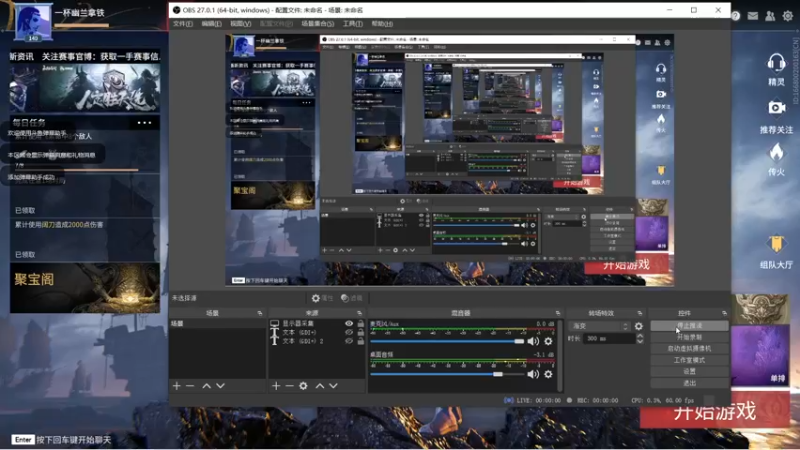Click 启动虚拟摄像机 virtual camera button
This screenshot has height=450, width=800.
(x=689, y=348)
